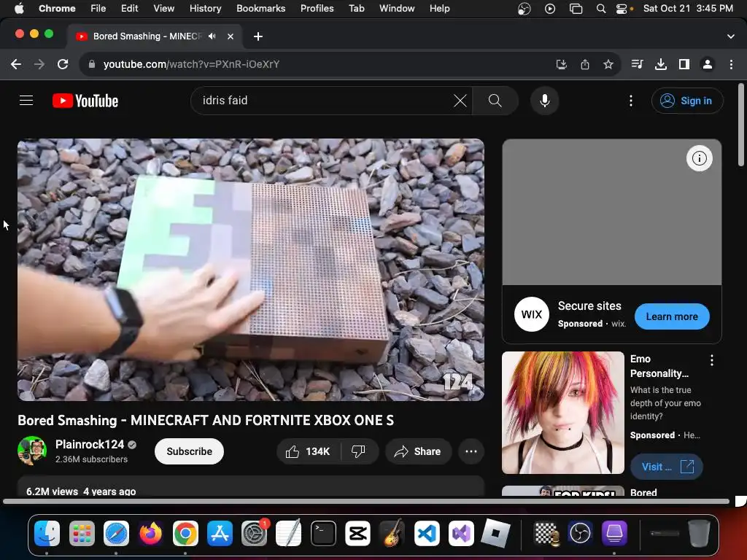Viewport: 747px width, 560px height.
Task: Open the Tab menu
Action: pyautogui.click(x=356, y=8)
